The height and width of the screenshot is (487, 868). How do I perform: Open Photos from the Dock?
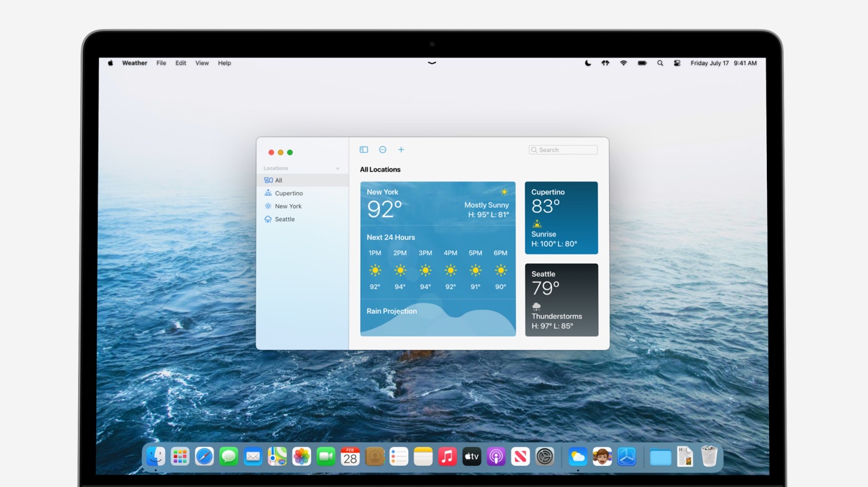(302, 456)
